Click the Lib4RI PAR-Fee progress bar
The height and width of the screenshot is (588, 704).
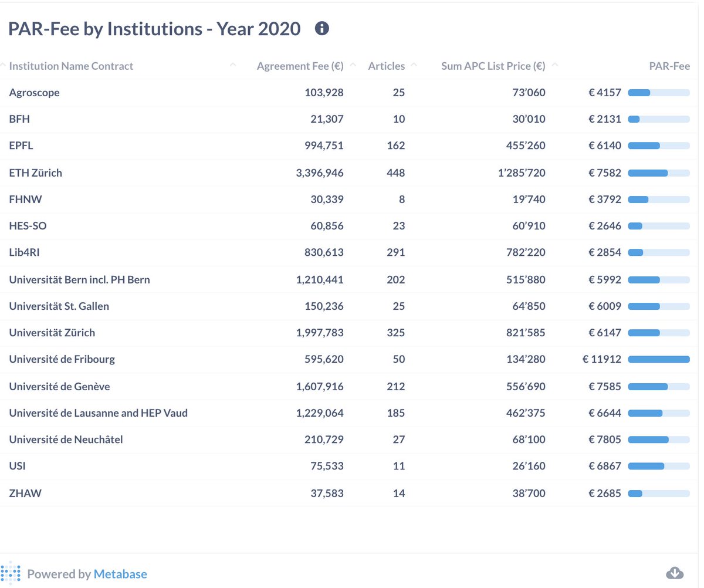coord(659,253)
